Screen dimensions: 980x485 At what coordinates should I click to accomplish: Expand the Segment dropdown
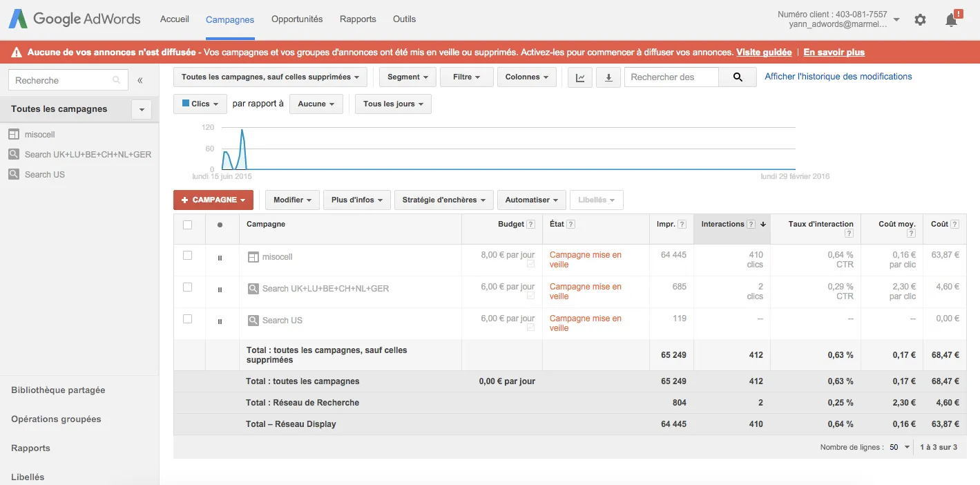pos(407,77)
